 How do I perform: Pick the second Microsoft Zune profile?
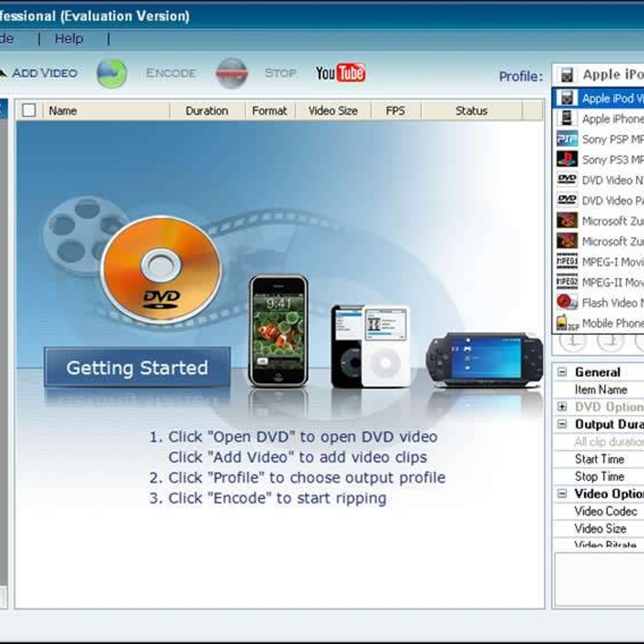point(599,242)
